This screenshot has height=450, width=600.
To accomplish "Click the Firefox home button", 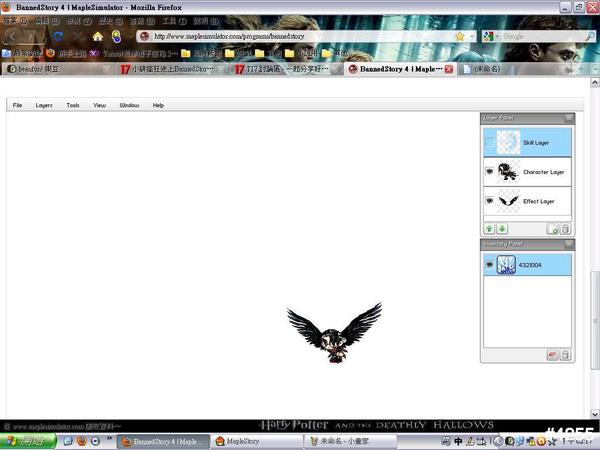I will point(98,36).
